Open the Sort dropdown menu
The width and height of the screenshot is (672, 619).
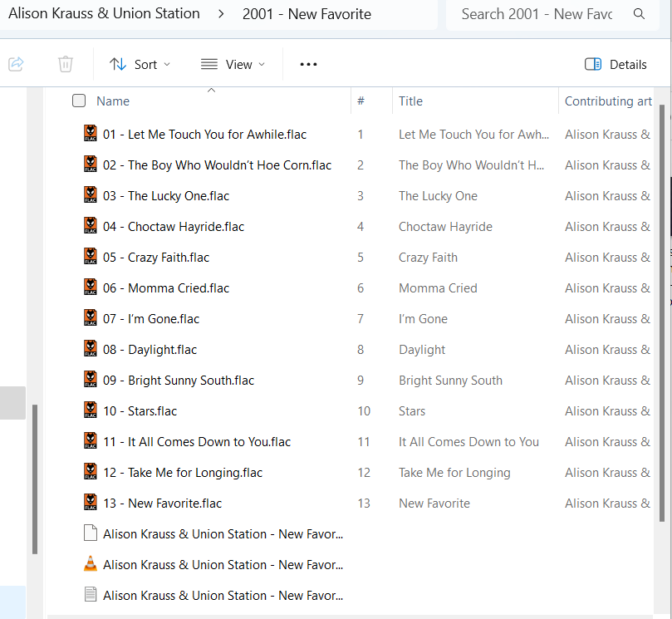tap(140, 64)
